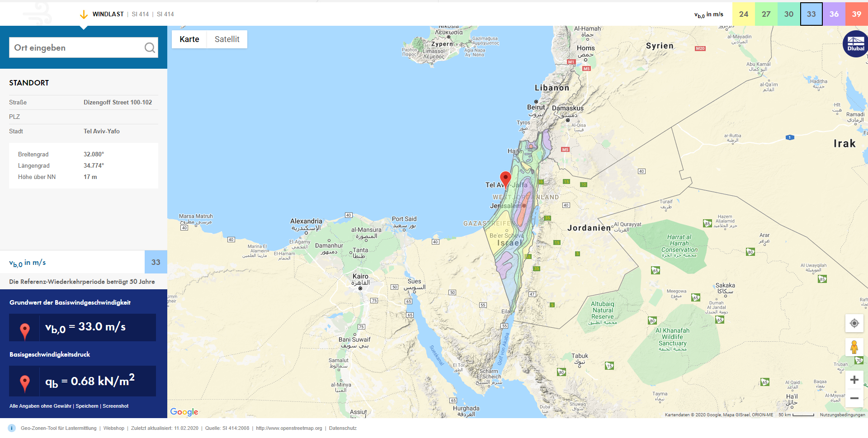Screen dimensions: 868x438
Task: Click the Google logo on map
Action: (184, 412)
